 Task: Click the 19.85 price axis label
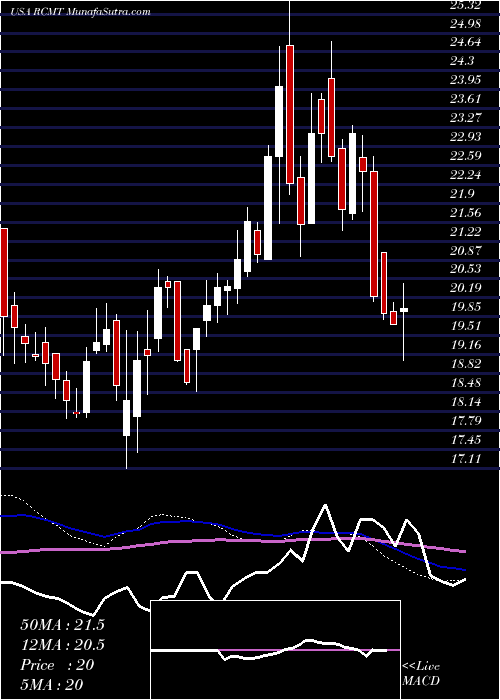[465, 307]
